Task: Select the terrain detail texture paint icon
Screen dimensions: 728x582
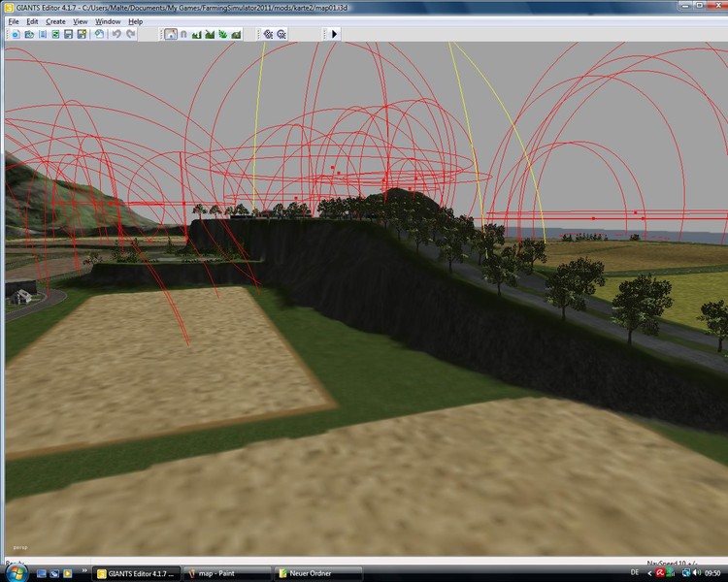Action: coord(210,34)
